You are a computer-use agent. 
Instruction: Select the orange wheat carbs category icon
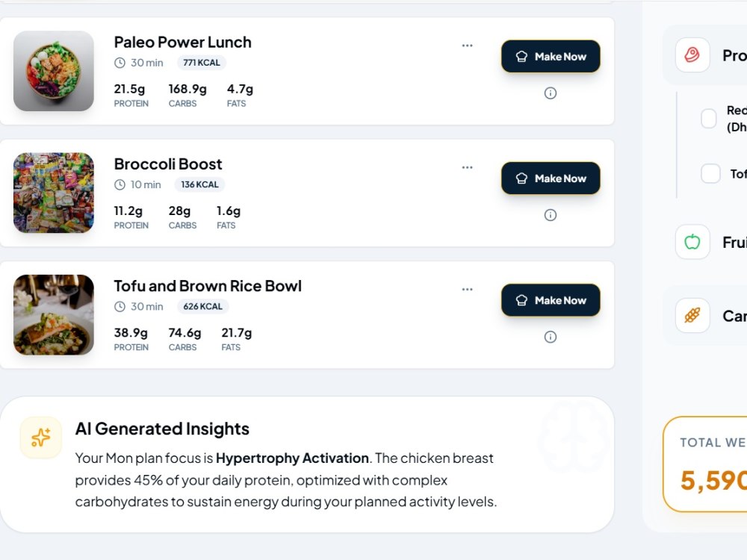692,315
